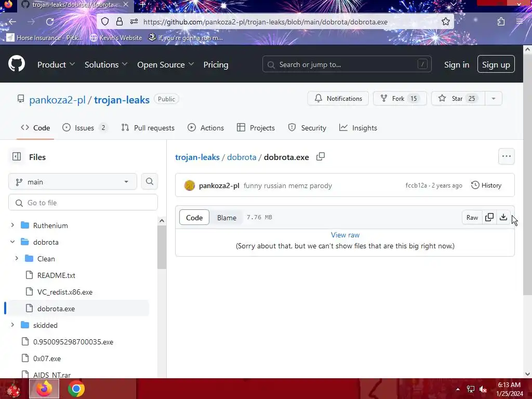Open the Projects tab
Viewport: 532px width, 399px height.
click(256, 128)
